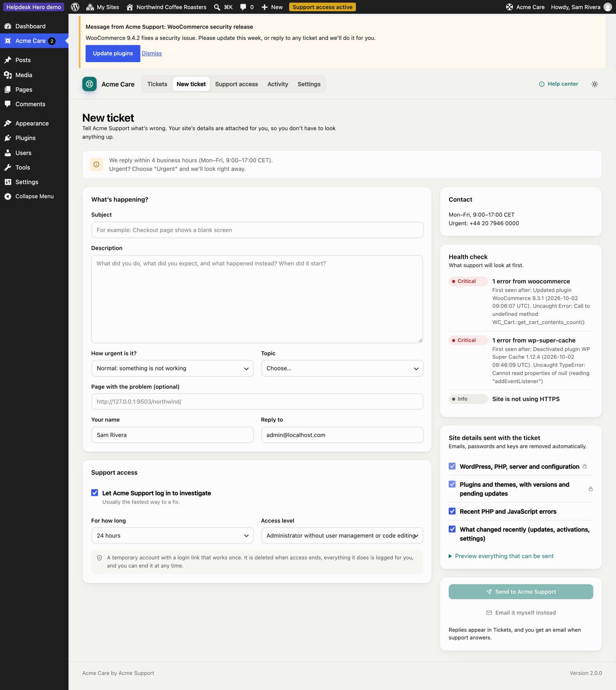616x690 pixels.
Task: Open Appearance in the sidebar
Action: pos(34,123)
